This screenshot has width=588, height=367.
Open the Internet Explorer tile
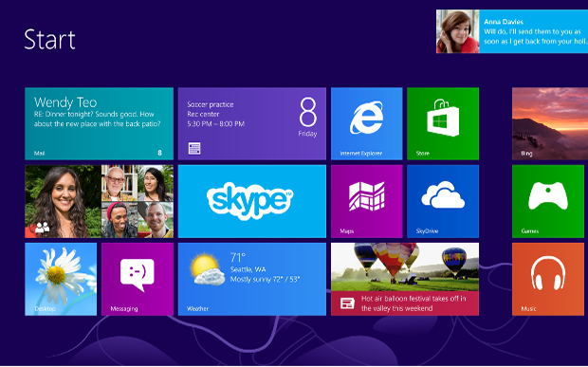[366, 123]
